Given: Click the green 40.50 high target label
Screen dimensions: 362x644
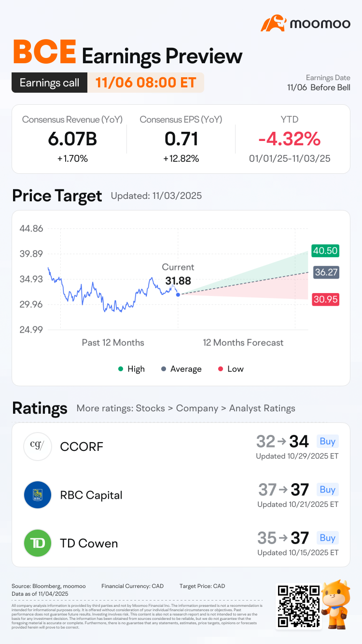Looking at the screenshot, I should 325,251.
